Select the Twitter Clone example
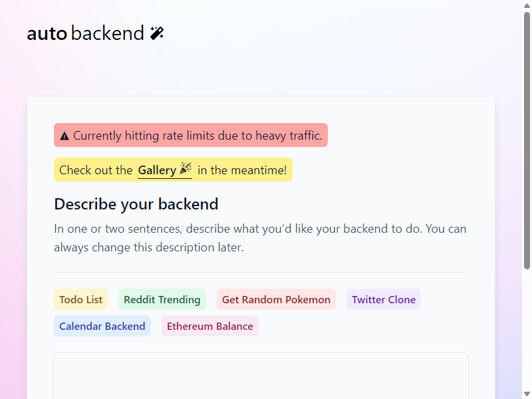532x399 pixels. tap(384, 300)
